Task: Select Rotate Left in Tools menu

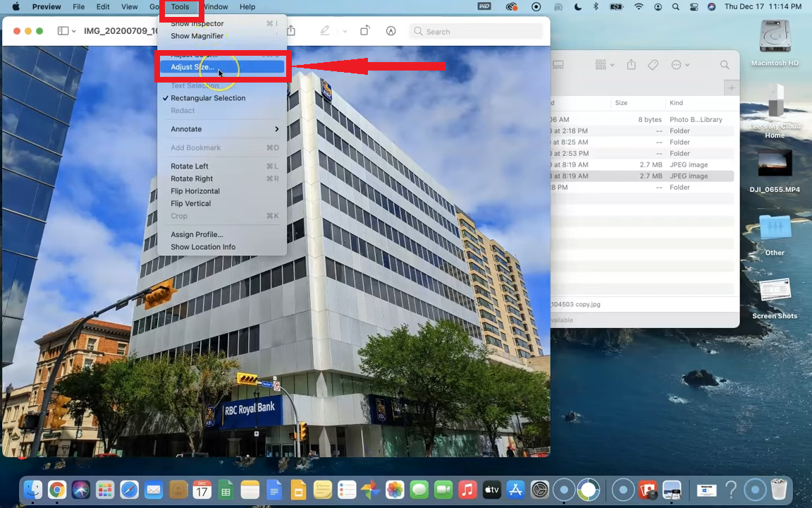Action: tap(190, 167)
